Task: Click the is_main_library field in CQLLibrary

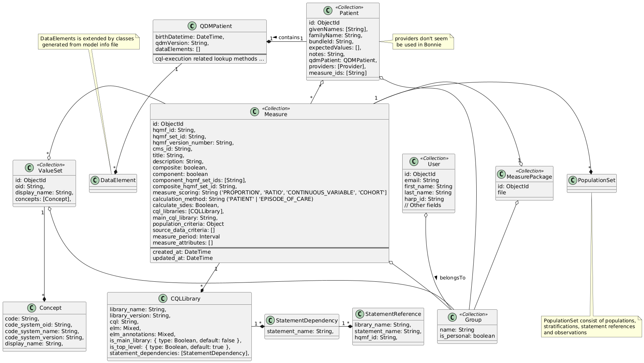Action: (x=176, y=340)
